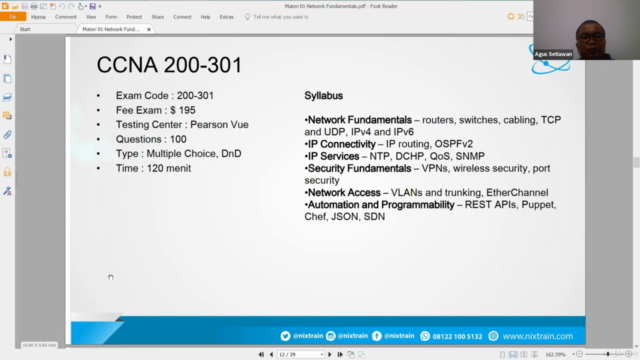
Task: Open the View ribbon tab
Action: (91, 17)
